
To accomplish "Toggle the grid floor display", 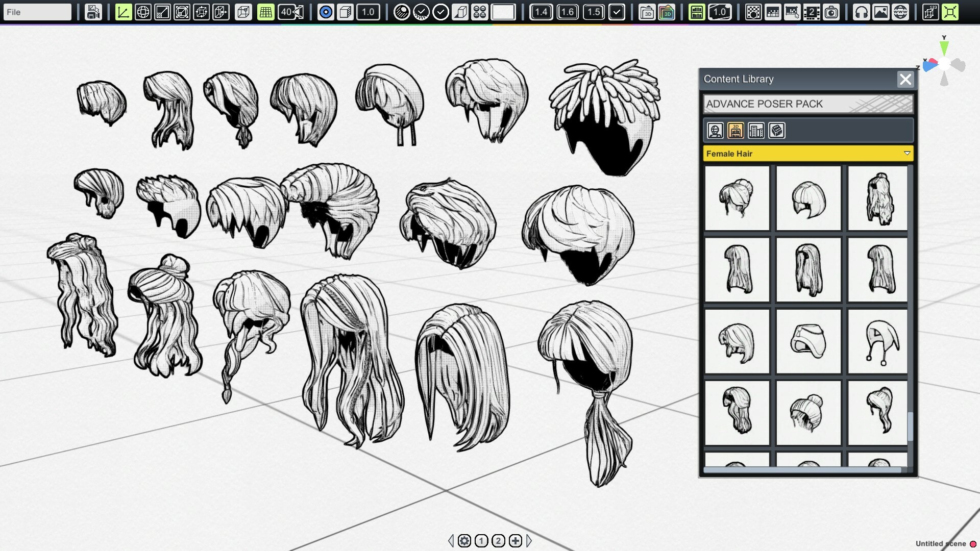I will (x=266, y=12).
